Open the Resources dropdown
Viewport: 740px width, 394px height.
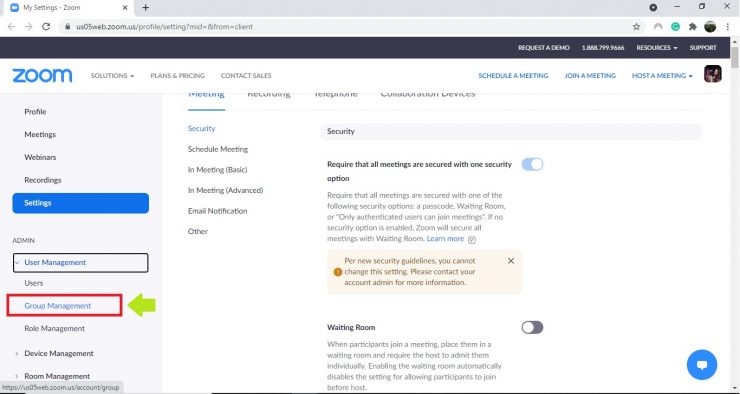pos(656,48)
